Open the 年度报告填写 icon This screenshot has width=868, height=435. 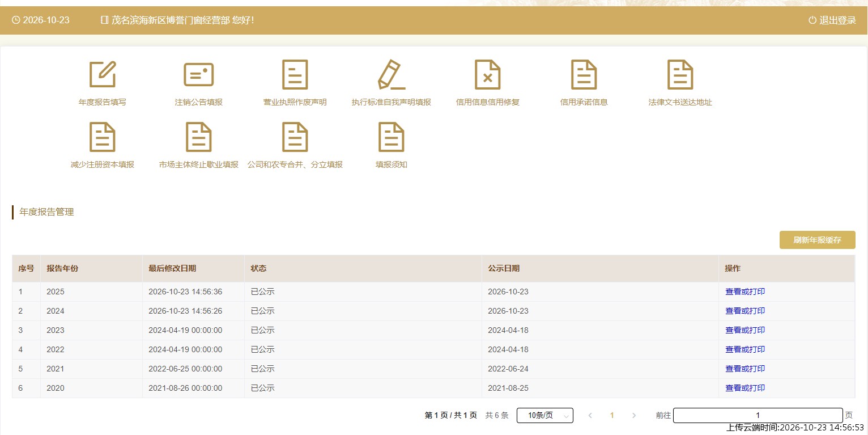(x=103, y=74)
